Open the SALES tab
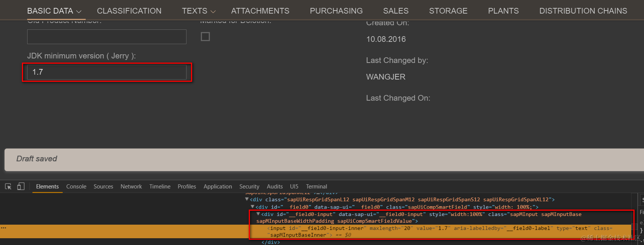Viewport: 644px width, 245px height. click(396, 11)
